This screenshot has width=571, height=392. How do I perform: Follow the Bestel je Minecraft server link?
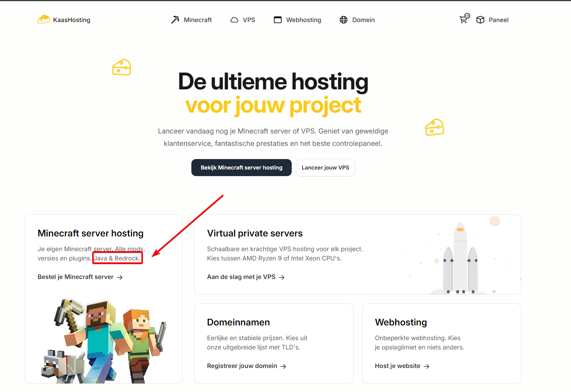pyautogui.click(x=76, y=277)
